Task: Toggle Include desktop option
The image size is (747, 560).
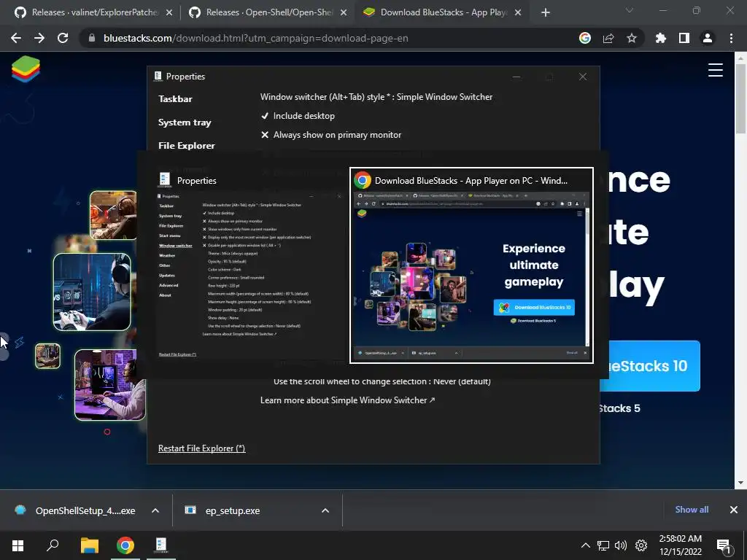Action: click(x=298, y=116)
